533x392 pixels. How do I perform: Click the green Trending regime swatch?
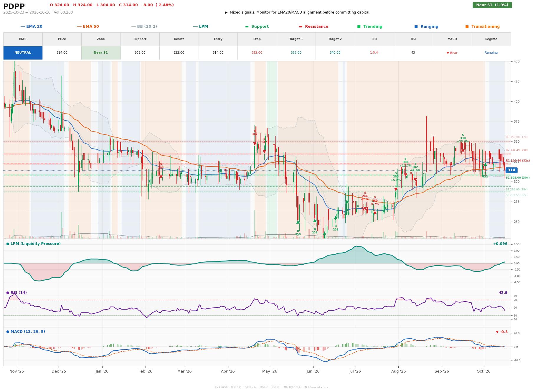359,27
